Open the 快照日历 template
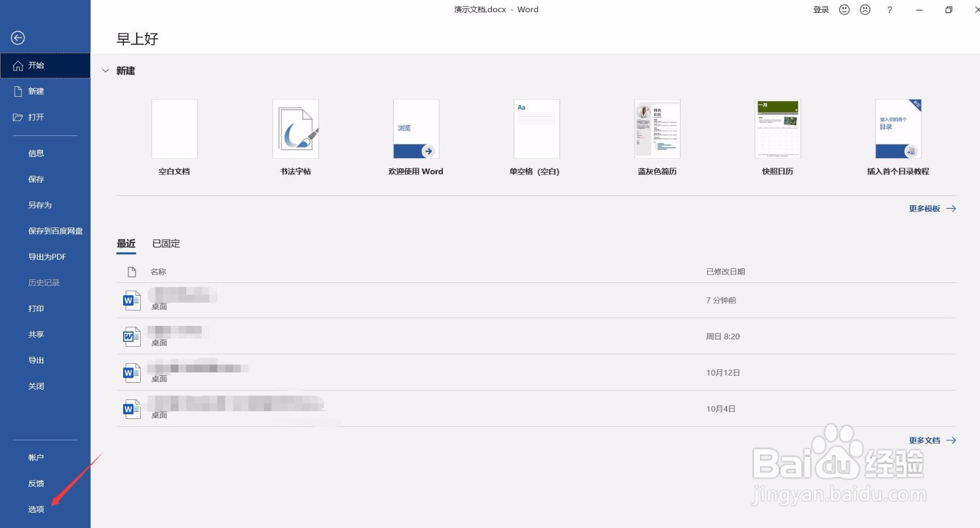Image resolution: width=980 pixels, height=528 pixels. [778, 129]
